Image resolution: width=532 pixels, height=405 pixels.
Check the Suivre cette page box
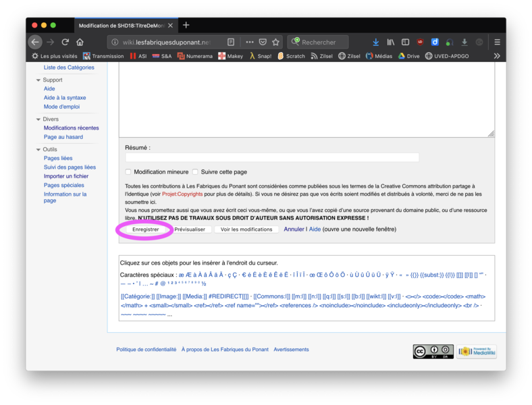coord(195,172)
